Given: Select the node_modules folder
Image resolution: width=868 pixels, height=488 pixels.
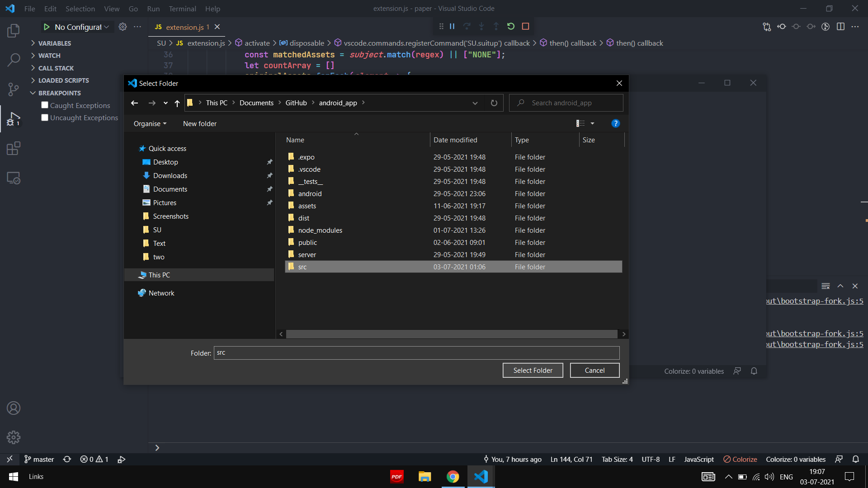Looking at the screenshot, I should (453, 230).
